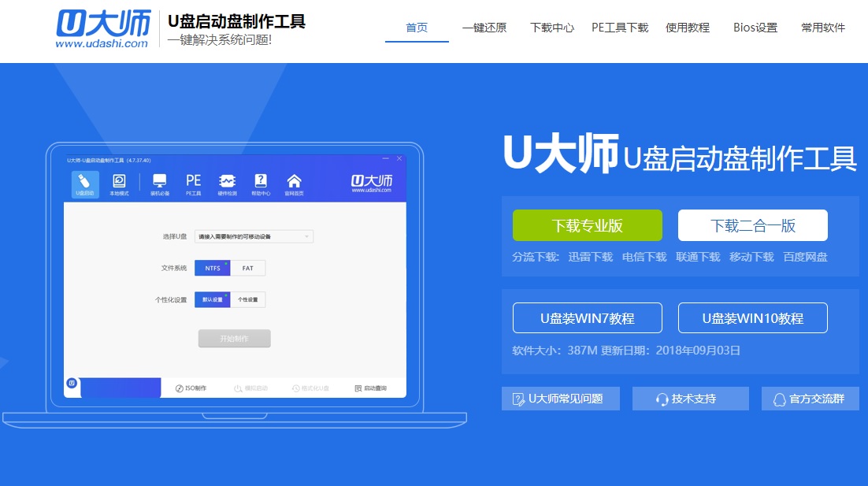Click the "个性化设置" label
This screenshot has height=486, width=868.
click(x=170, y=299)
